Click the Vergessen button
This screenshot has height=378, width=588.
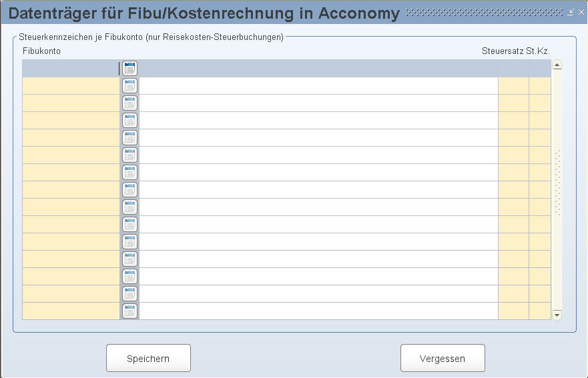pyautogui.click(x=443, y=358)
